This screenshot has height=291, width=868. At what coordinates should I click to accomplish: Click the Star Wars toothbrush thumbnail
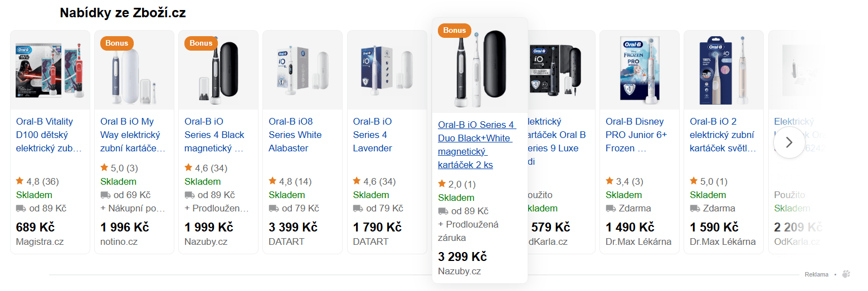[50, 70]
